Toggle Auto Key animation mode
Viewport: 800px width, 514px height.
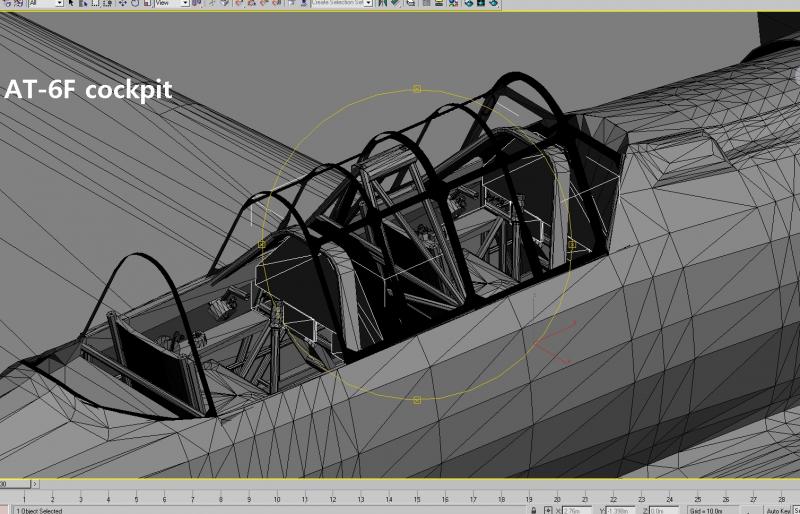777,510
